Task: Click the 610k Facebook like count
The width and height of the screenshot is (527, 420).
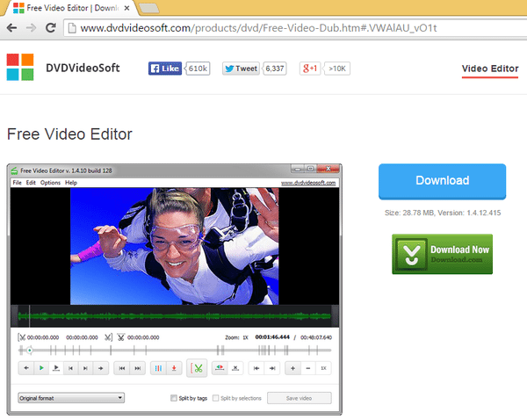Action: [x=198, y=69]
